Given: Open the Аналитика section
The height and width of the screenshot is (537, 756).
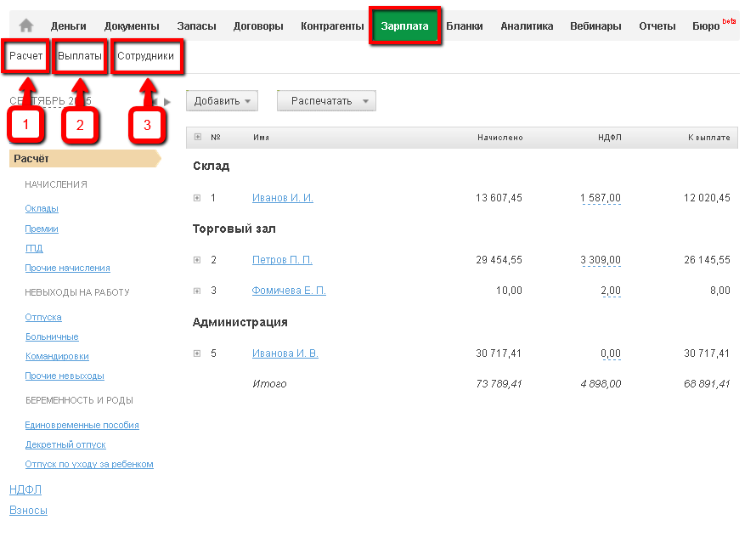Looking at the screenshot, I should click(527, 26).
